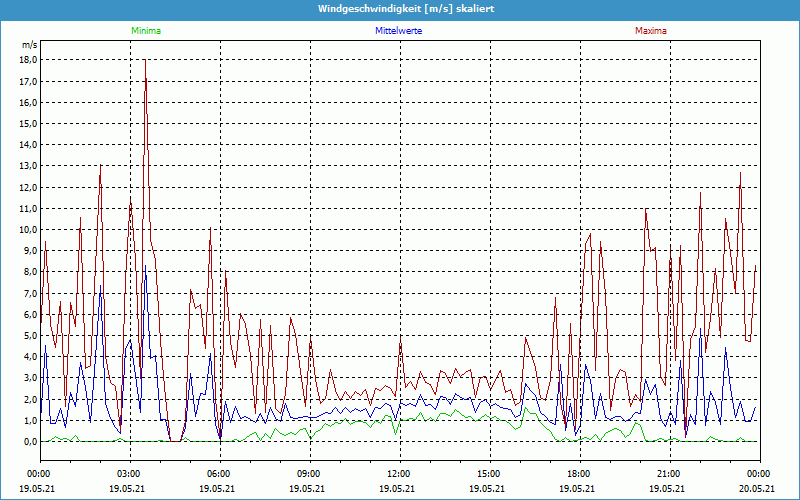
Task: Click the 15,0 y-axis value label
Action: click(x=28, y=123)
